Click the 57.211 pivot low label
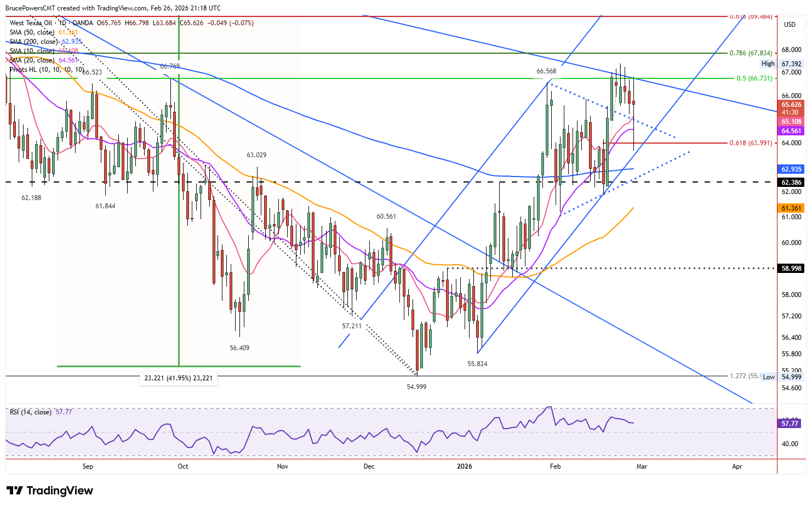The width and height of the screenshot is (812, 507). pos(352,326)
